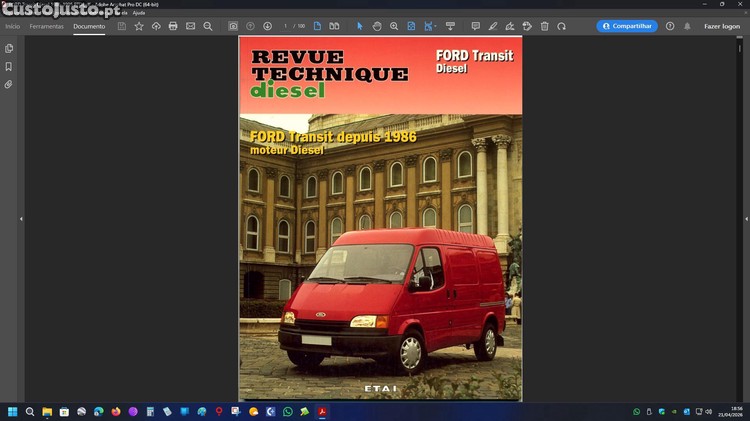
Task: Open the attachments paperclip panel
Action: tap(9, 84)
